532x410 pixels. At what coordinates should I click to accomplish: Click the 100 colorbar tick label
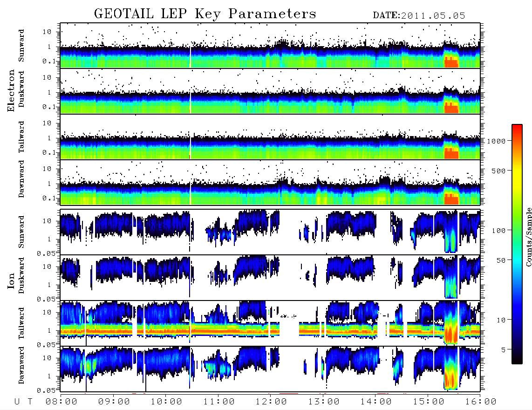point(498,231)
